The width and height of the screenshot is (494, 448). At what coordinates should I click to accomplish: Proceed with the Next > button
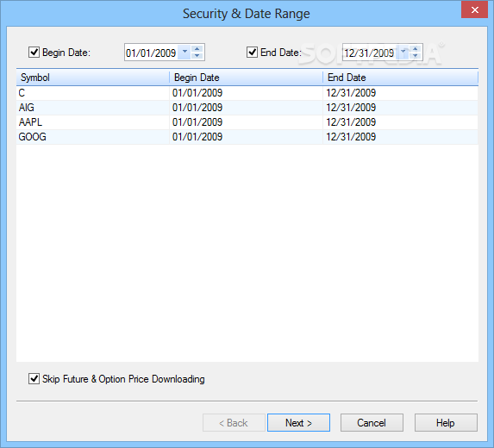coord(298,422)
